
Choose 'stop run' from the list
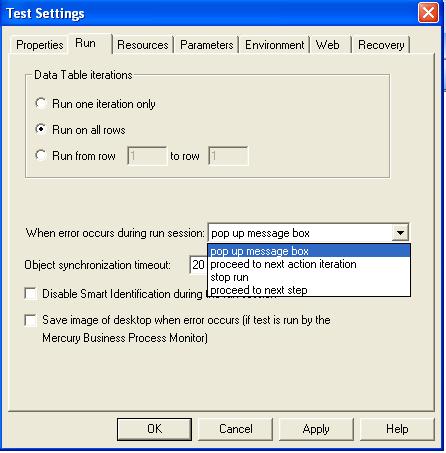tap(309, 277)
